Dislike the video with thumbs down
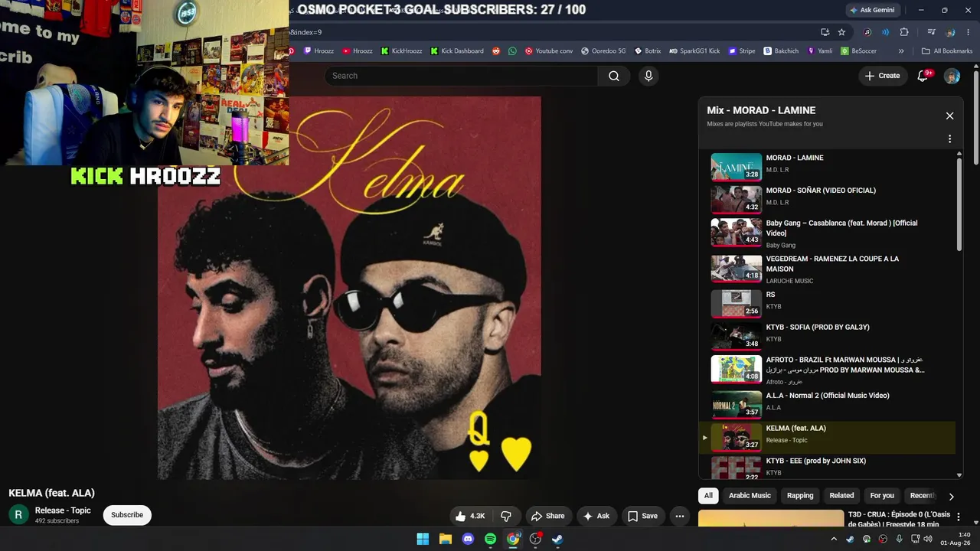This screenshot has height=551, width=980. click(x=506, y=516)
